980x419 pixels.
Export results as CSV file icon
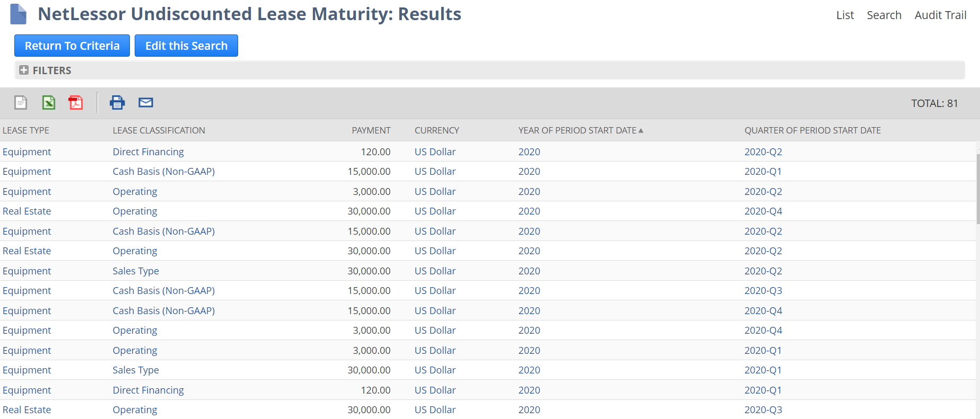coord(21,102)
